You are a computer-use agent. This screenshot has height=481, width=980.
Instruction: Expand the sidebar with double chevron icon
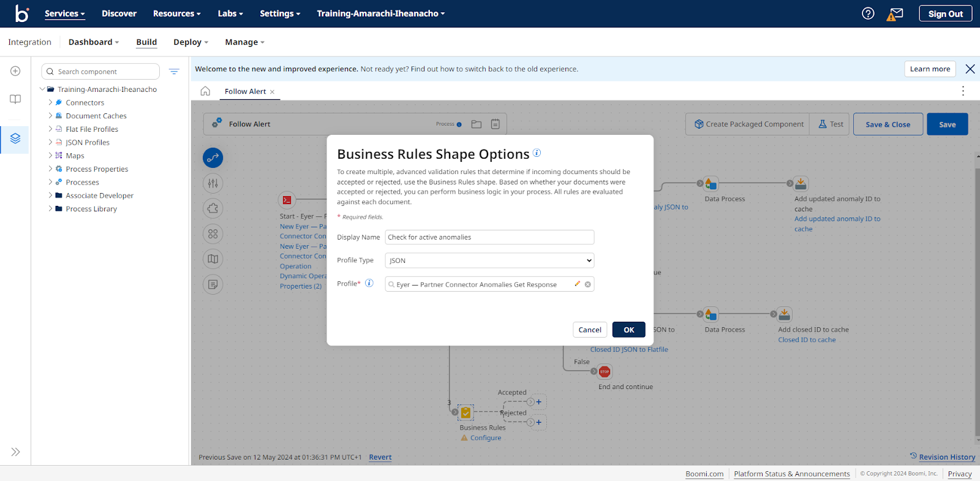[x=15, y=452]
